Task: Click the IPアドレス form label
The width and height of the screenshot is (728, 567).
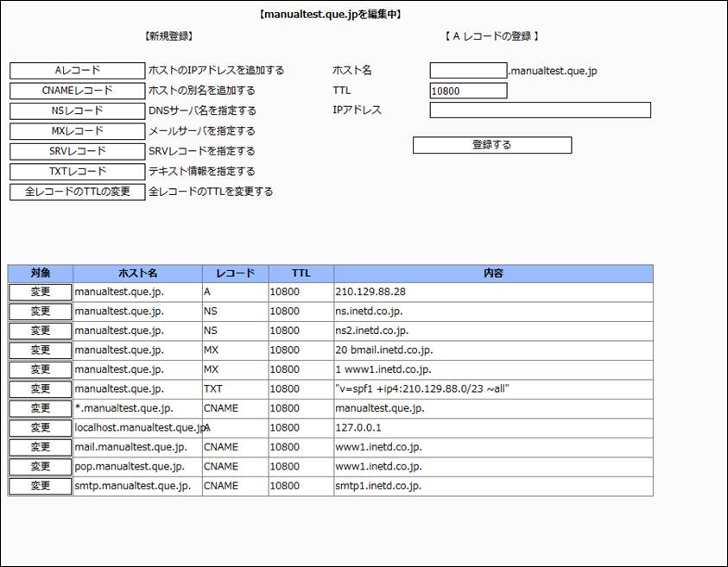Action: click(357, 110)
